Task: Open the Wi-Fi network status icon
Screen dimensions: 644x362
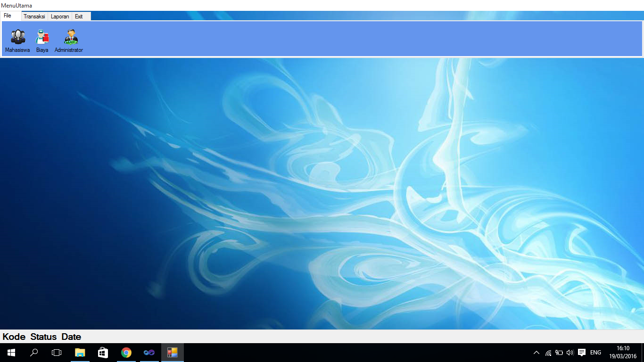Action: [x=548, y=352]
